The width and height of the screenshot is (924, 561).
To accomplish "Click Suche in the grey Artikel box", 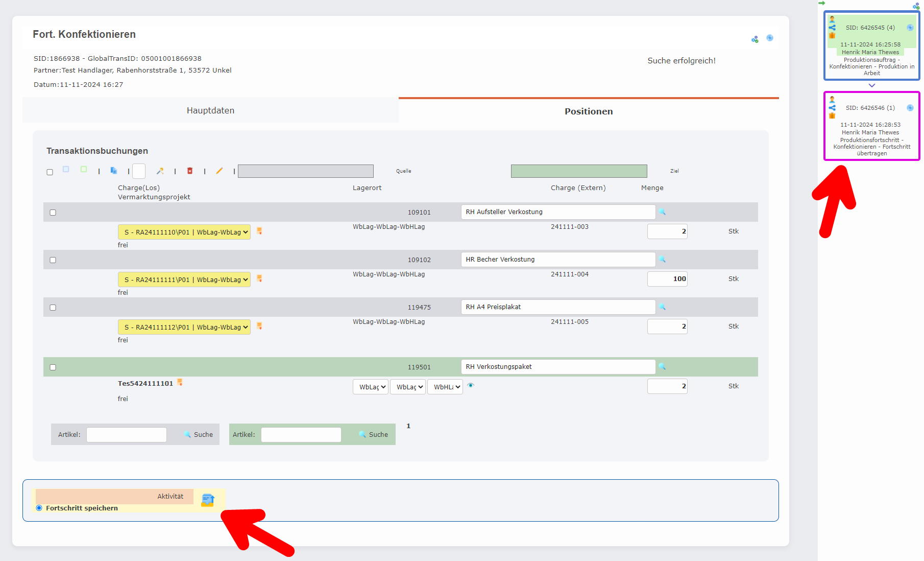I will pyautogui.click(x=199, y=434).
